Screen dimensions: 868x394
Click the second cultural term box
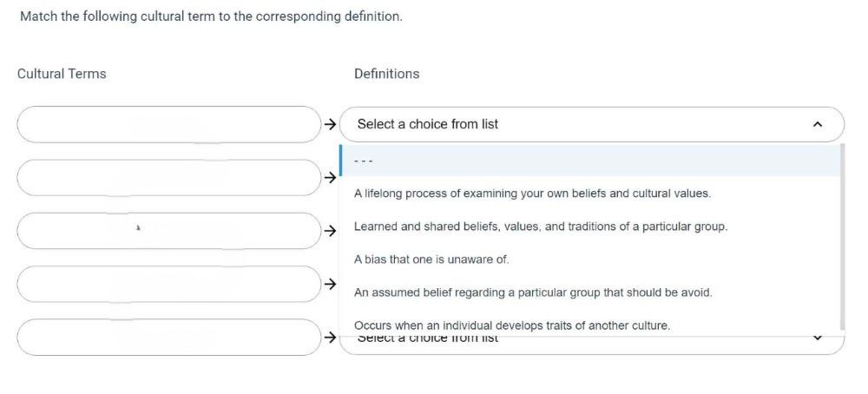pos(168,177)
